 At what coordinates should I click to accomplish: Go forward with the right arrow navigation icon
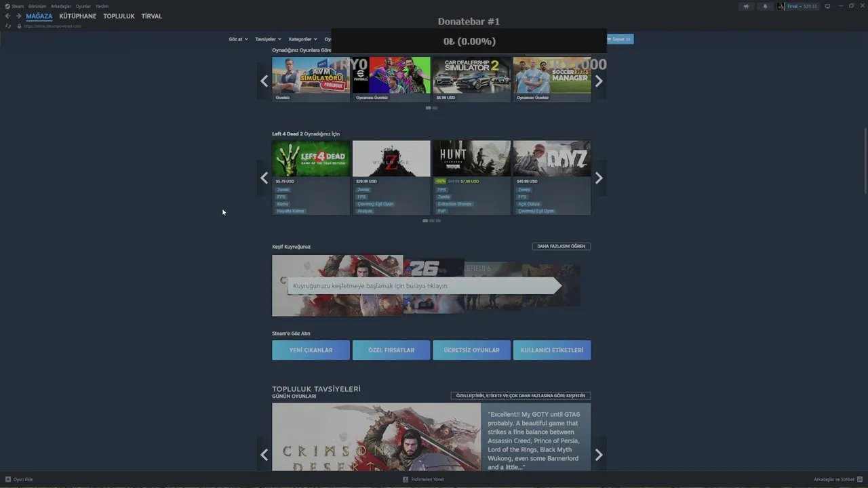[x=18, y=16]
